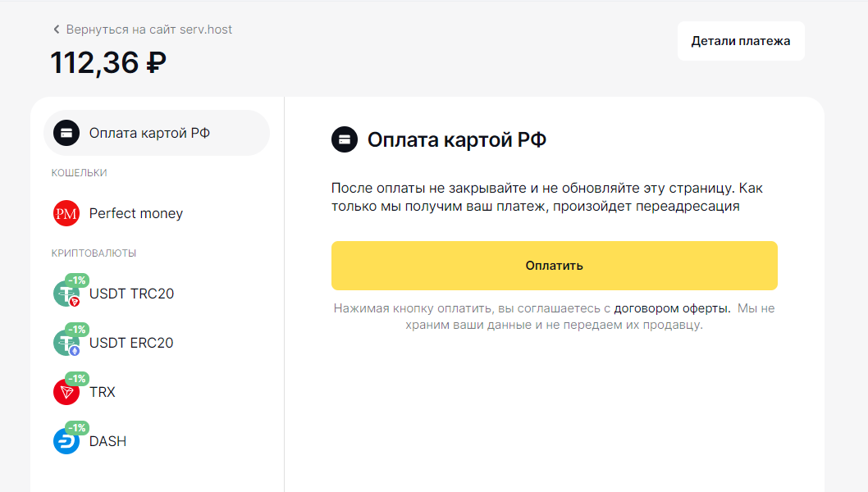This screenshot has height=492, width=868.
Task: Open Детали платежа payment details
Action: pyautogui.click(x=740, y=41)
